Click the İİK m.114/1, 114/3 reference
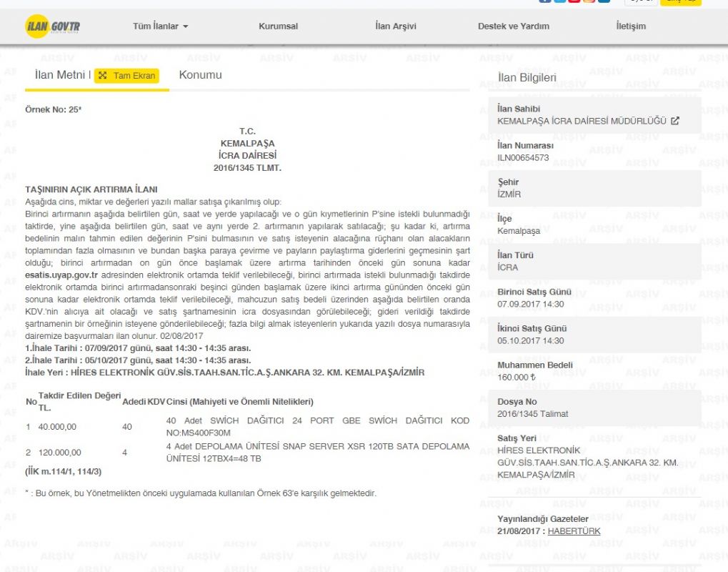 (63, 471)
